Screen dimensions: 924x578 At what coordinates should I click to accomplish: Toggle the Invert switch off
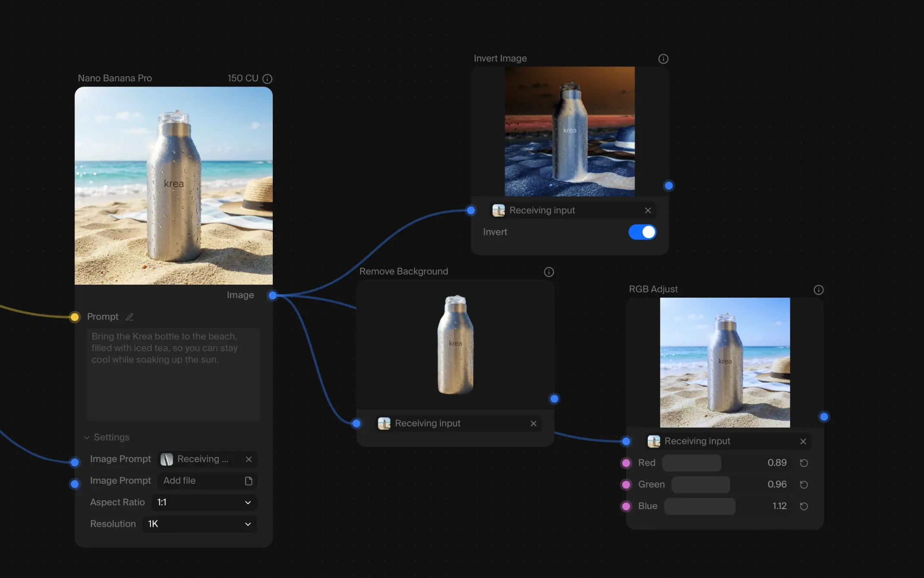642,232
